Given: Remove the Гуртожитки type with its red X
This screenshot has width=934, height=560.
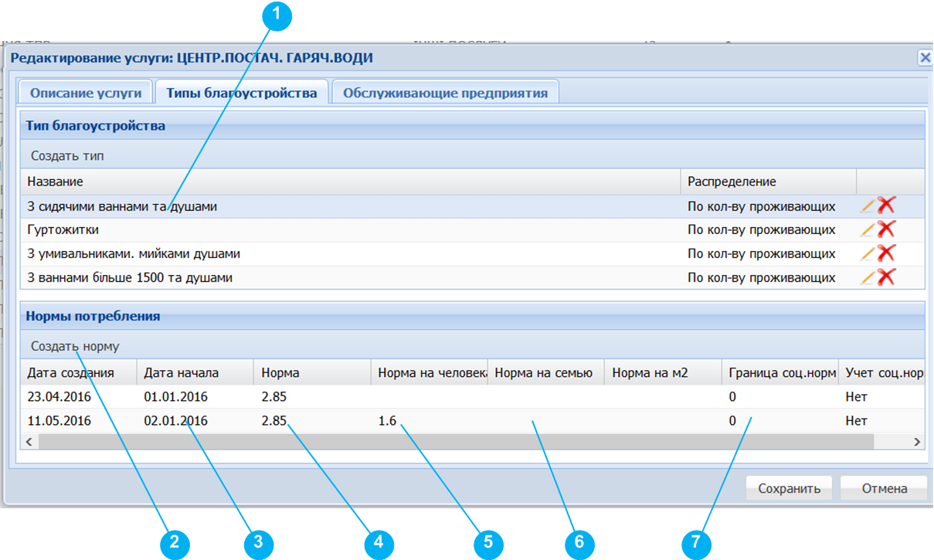Looking at the screenshot, I should coord(886,229).
